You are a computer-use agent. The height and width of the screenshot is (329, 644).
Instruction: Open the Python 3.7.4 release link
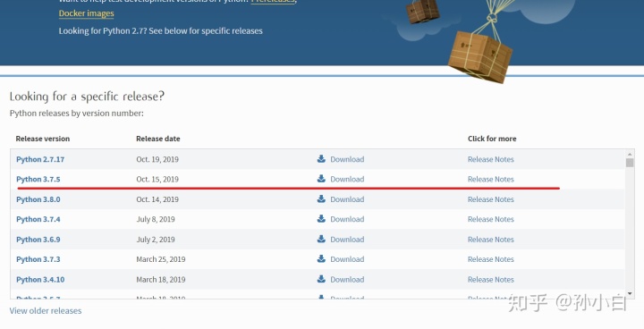(x=38, y=219)
